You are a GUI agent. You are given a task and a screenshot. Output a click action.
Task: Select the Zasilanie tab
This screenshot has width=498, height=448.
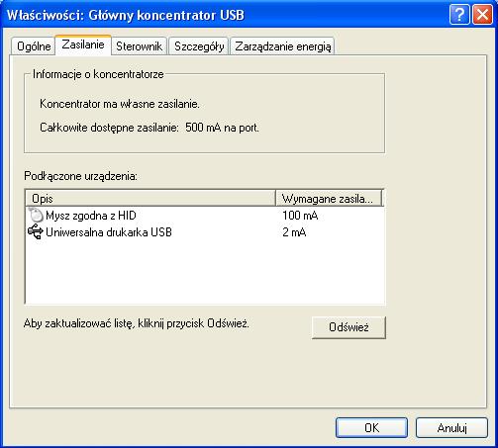pos(83,45)
